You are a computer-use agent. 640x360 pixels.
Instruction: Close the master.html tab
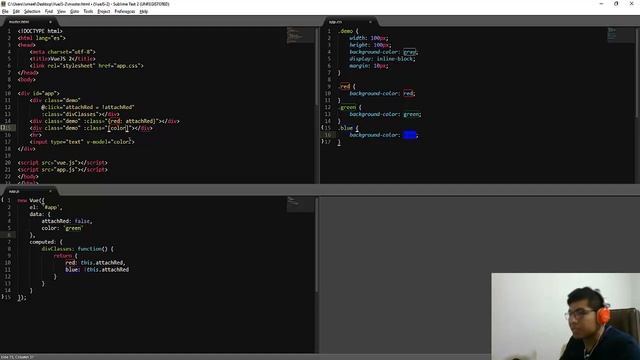pos(51,22)
